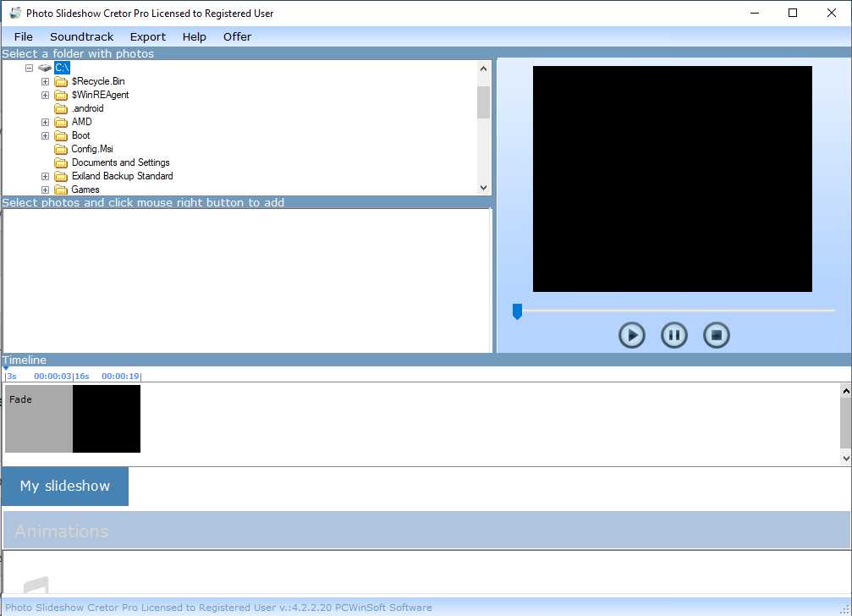Click the .android folder icon

[x=61, y=108]
